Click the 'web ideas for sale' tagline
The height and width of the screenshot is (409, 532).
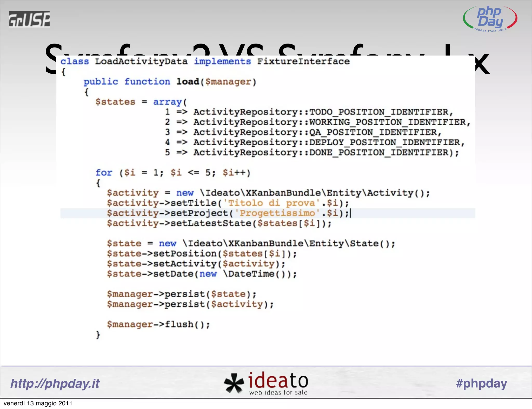click(278, 392)
